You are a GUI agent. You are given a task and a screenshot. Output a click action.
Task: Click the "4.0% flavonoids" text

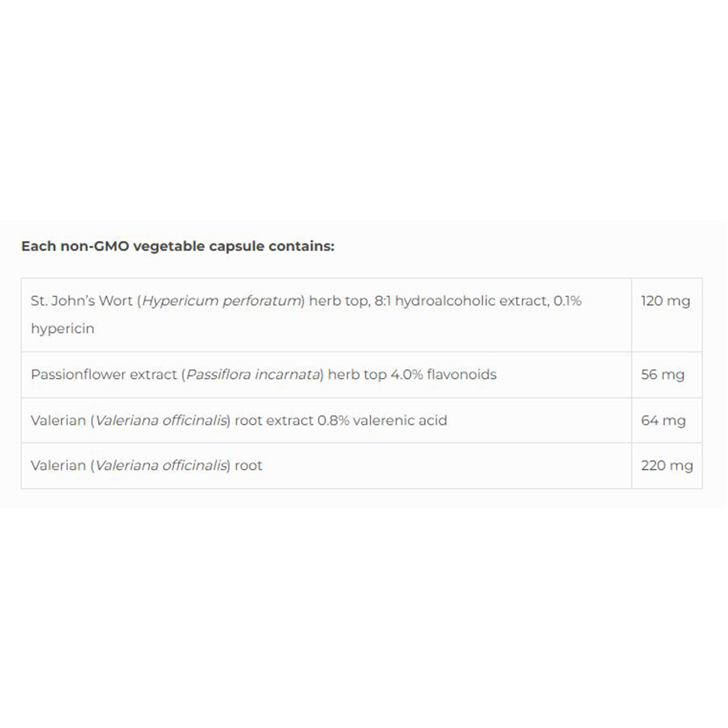pos(443,375)
